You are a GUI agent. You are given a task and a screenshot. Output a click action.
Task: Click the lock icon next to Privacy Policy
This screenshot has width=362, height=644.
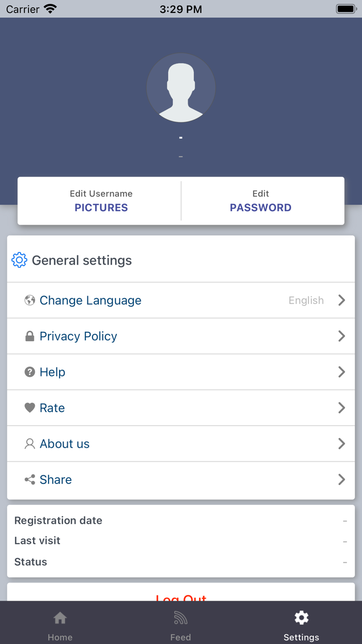(x=30, y=336)
